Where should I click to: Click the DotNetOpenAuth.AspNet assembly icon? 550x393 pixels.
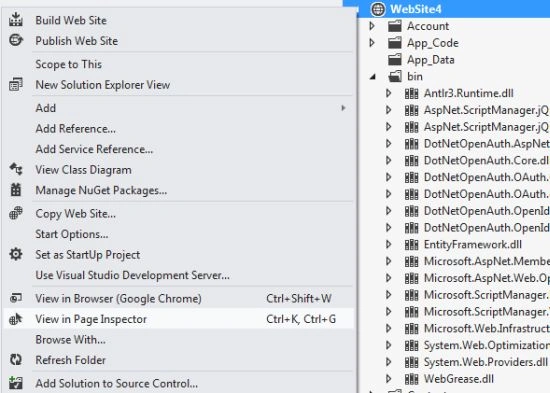coord(411,144)
